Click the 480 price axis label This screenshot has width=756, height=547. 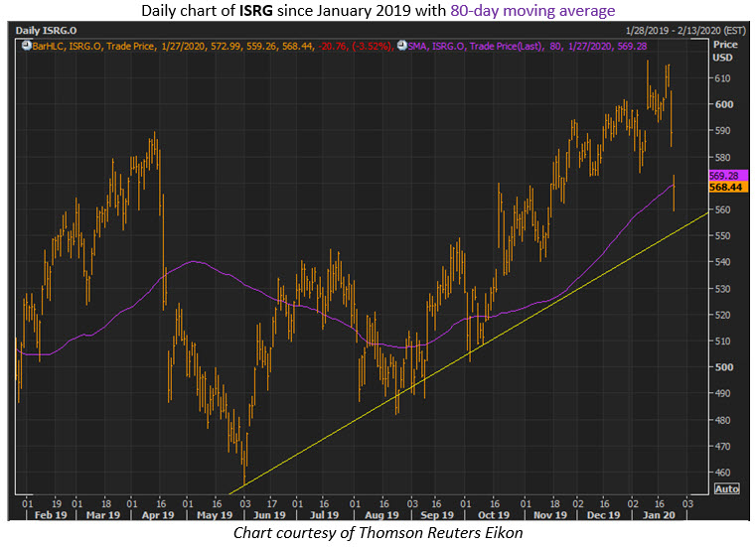pos(723,420)
